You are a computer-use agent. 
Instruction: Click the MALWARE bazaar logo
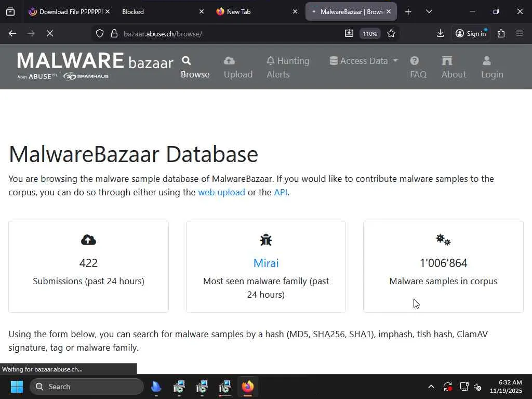tap(95, 66)
